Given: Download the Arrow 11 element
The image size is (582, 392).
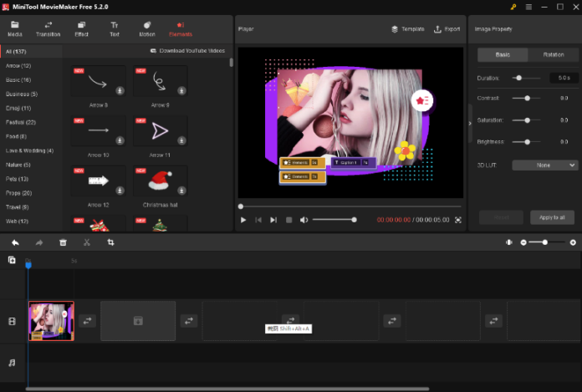Looking at the screenshot, I should (181, 140).
